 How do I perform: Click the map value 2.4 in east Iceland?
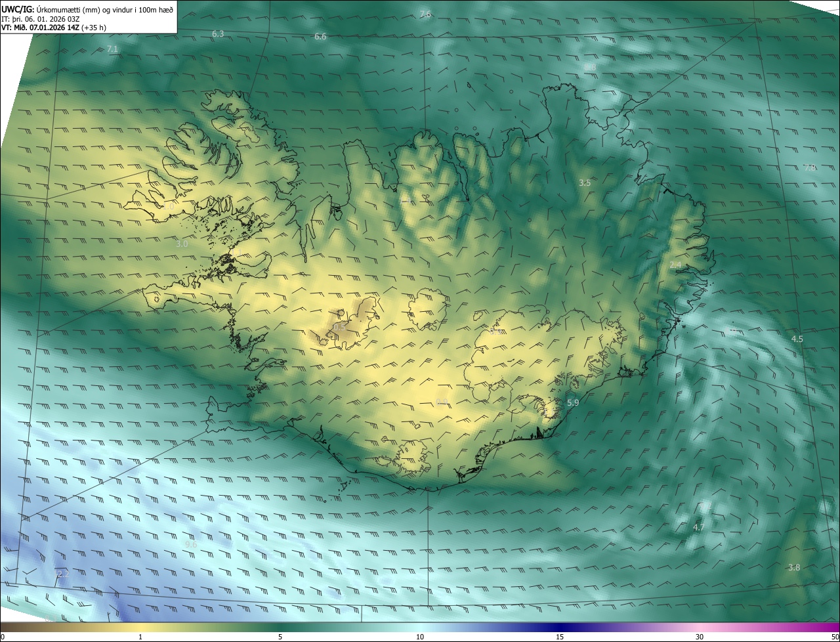(675, 265)
